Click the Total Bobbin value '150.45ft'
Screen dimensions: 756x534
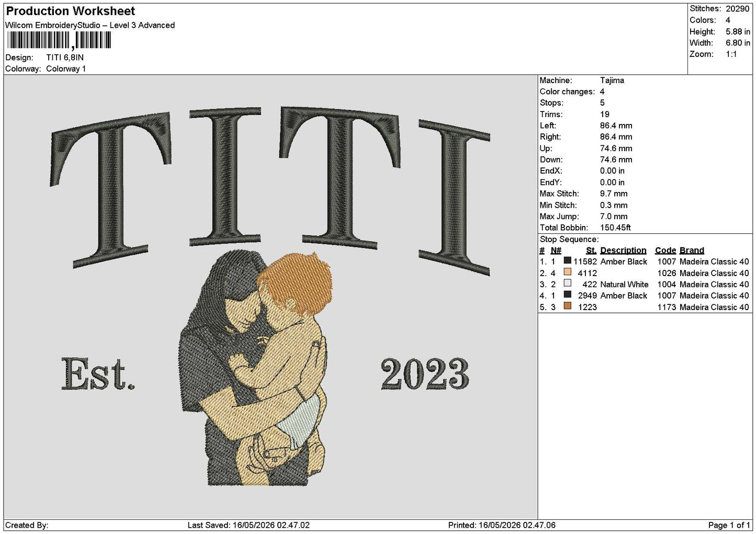[616, 228]
